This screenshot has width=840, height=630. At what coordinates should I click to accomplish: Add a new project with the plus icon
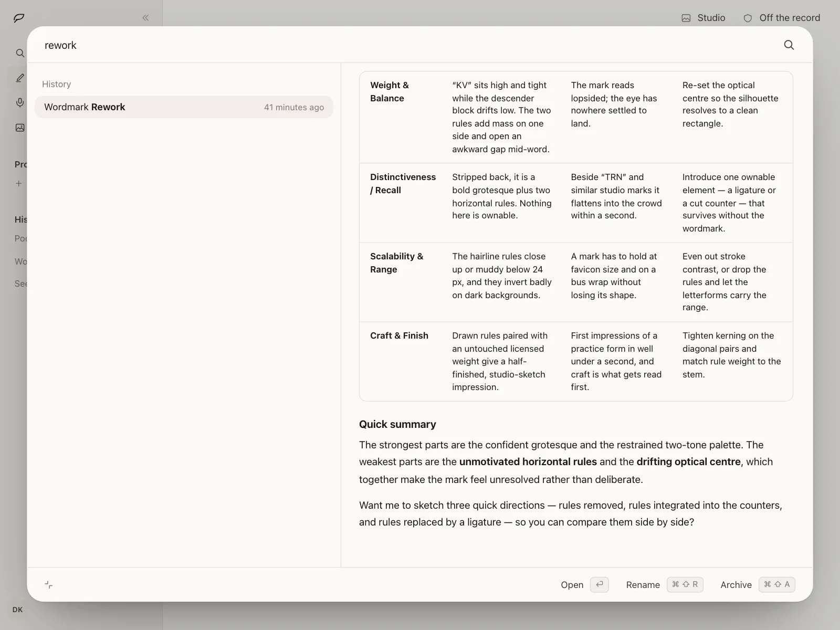pyautogui.click(x=19, y=183)
